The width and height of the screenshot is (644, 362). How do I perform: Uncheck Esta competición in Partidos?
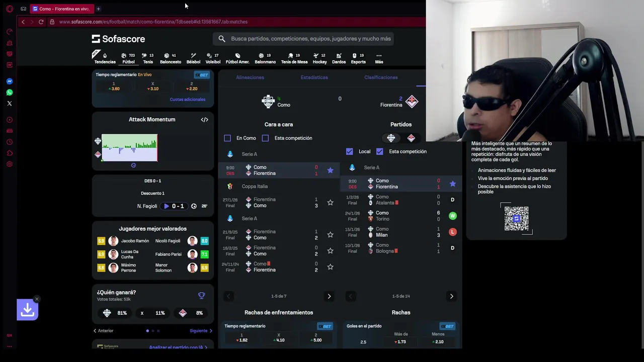(380, 151)
